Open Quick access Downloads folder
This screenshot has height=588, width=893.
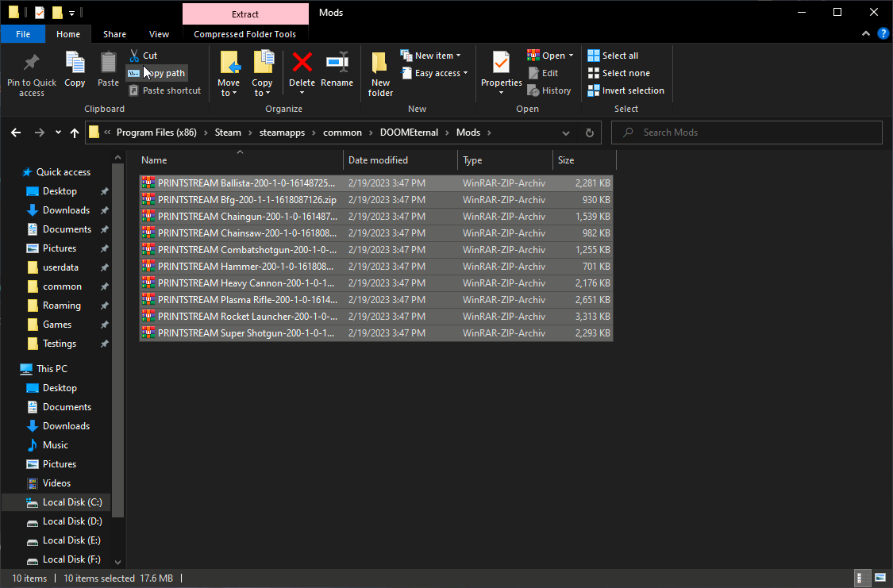[x=66, y=210]
